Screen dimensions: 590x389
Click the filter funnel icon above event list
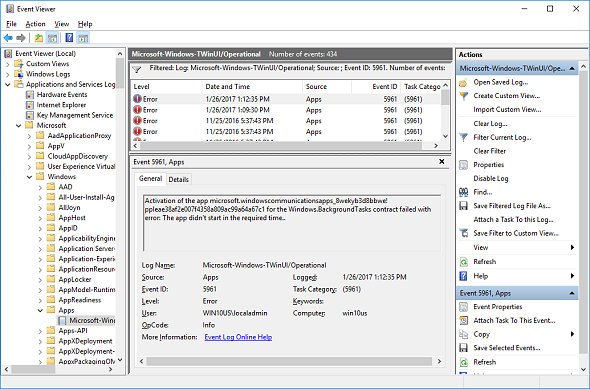click(137, 70)
